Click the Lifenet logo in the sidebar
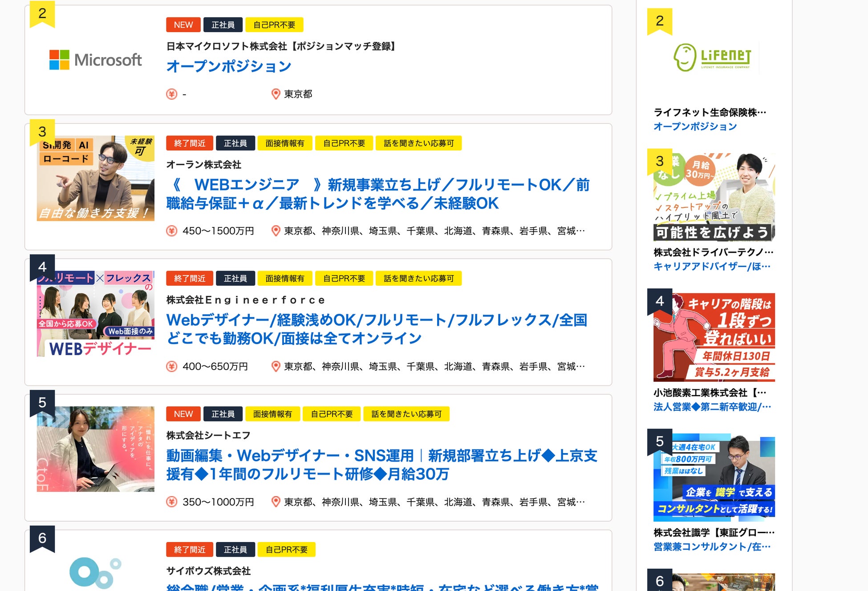The width and height of the screenshot is (868, 591). click(713, 57)
